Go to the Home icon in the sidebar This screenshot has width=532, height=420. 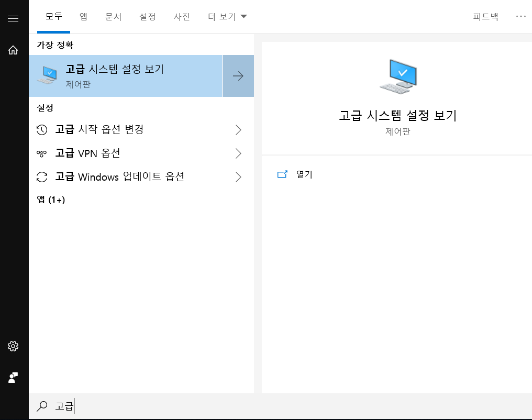(x=13, y=50)
